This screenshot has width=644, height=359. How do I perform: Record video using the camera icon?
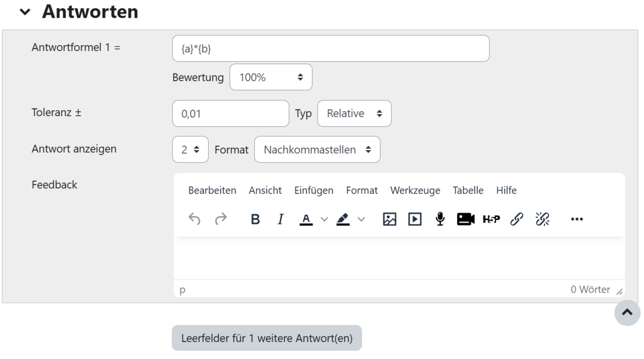pos(466,219)
